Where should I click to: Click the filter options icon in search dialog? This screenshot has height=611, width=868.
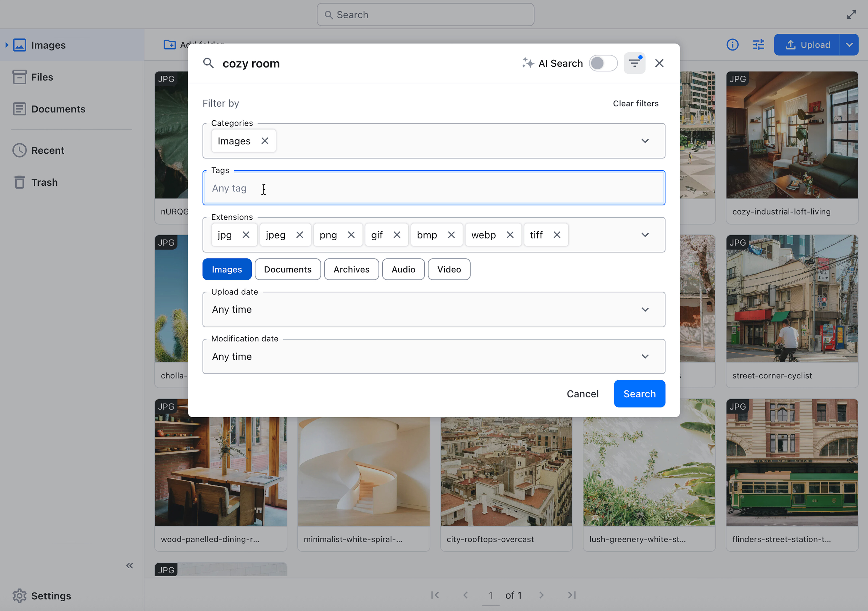click(x=634, y=63)
